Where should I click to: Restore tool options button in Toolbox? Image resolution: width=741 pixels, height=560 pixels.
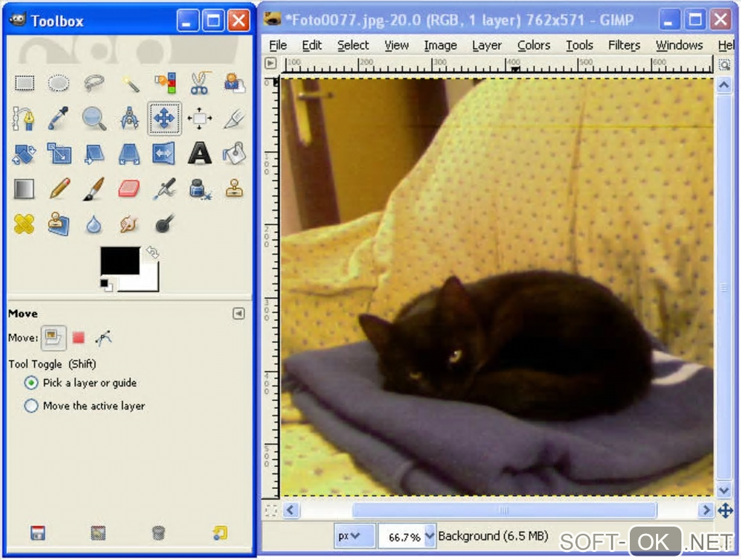click(98, 533)
